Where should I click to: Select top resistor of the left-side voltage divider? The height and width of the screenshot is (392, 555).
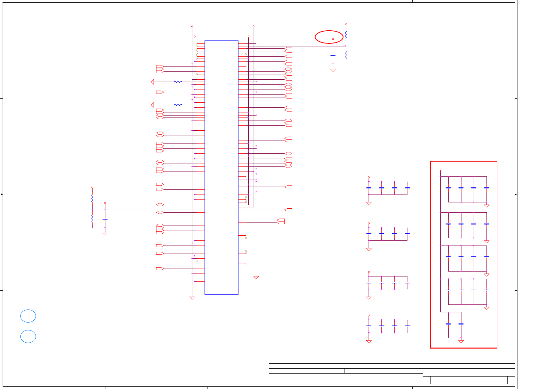click(92, 198)
